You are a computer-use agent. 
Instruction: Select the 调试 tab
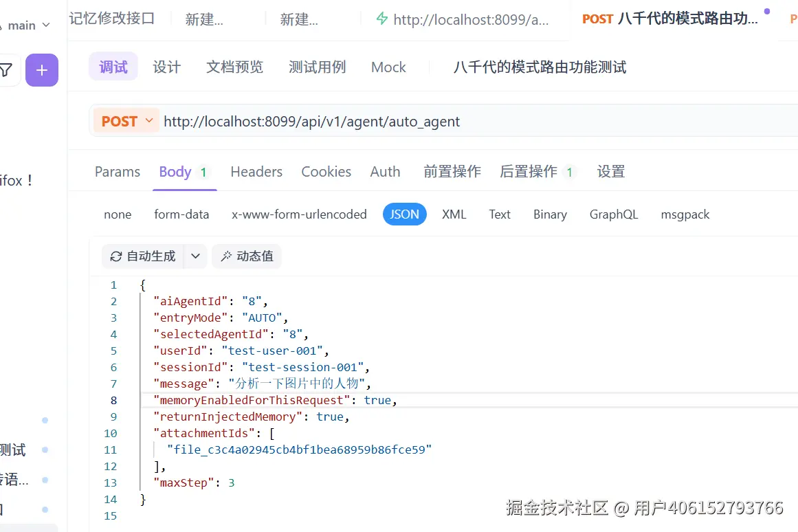click(113, 67)
